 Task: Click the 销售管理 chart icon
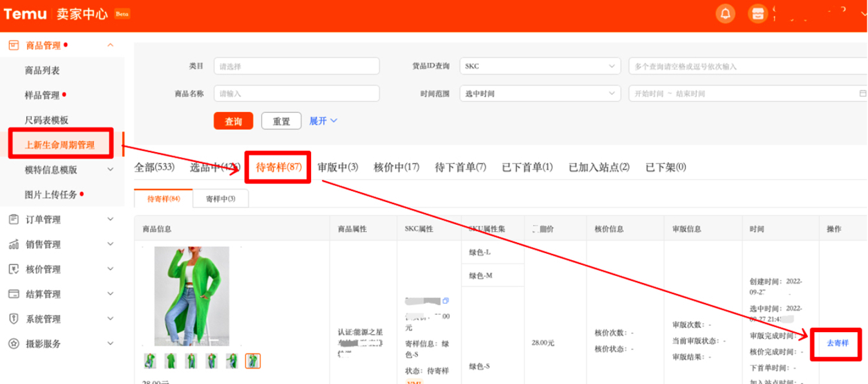pos(13,244)
